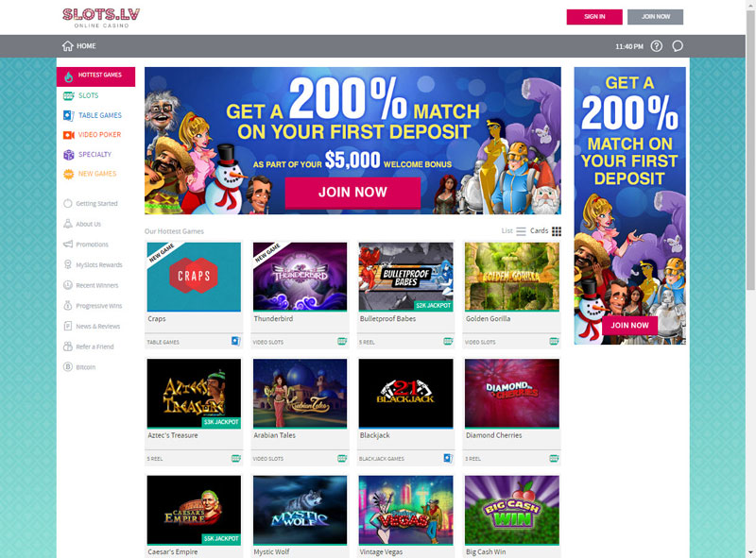Click Join Now on the main banner
The width and height of the screenshot is (756, 558).
[352, 193]
